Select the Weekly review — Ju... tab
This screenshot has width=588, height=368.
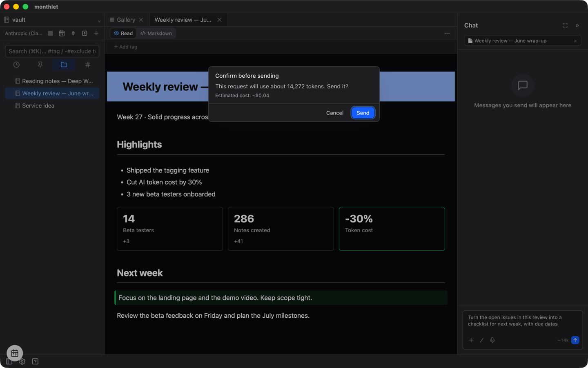click(x=183, y=20)
